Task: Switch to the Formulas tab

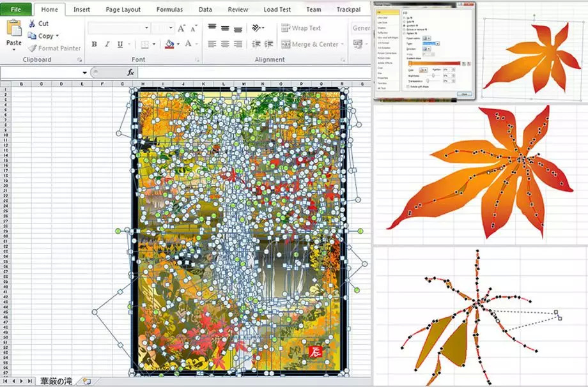Action: tap(169, 10)
